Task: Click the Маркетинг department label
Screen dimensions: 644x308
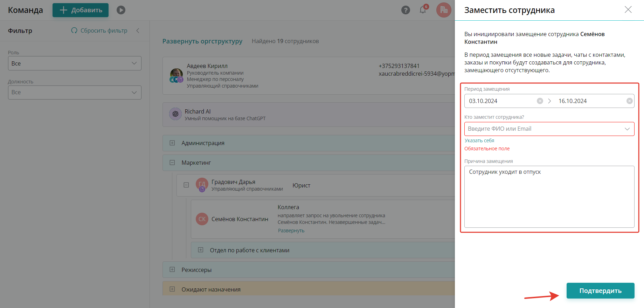Action: [x=196, y=163]
